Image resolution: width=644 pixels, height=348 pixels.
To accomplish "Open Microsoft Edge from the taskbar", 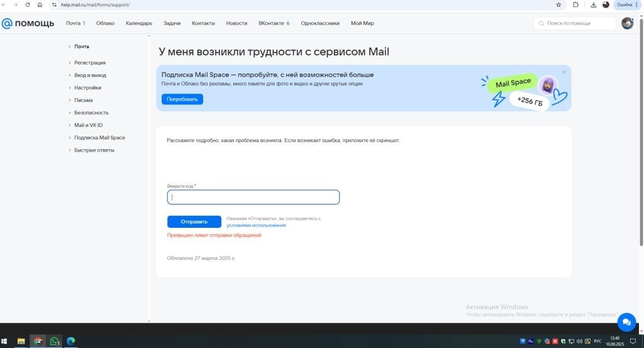I will (71, 341).
